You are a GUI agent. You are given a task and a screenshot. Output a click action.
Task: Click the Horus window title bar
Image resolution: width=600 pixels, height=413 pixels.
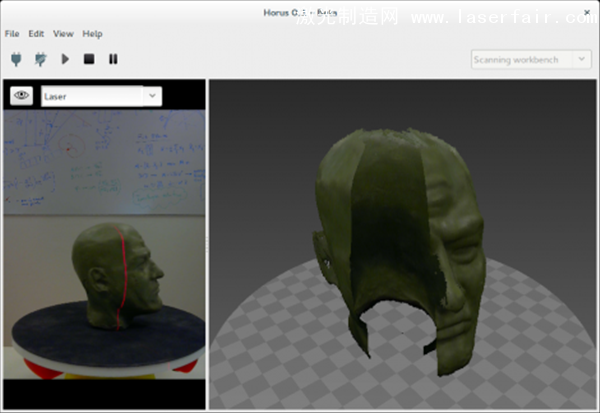pyautogui.click(x=200, y=11)
